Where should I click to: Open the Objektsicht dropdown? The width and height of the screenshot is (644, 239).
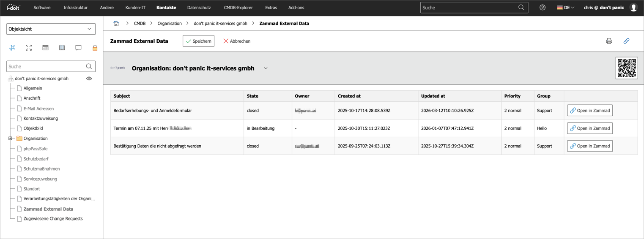[51, 29]
